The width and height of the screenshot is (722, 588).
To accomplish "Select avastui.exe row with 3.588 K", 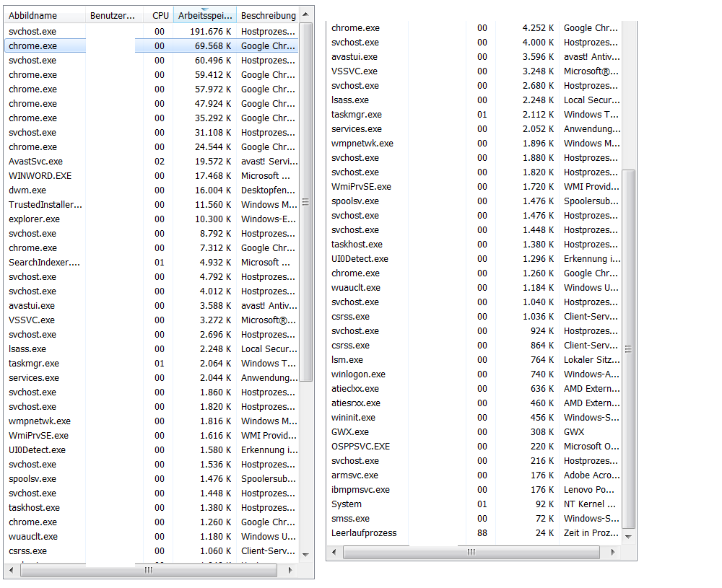I will [x=152, y=305].
